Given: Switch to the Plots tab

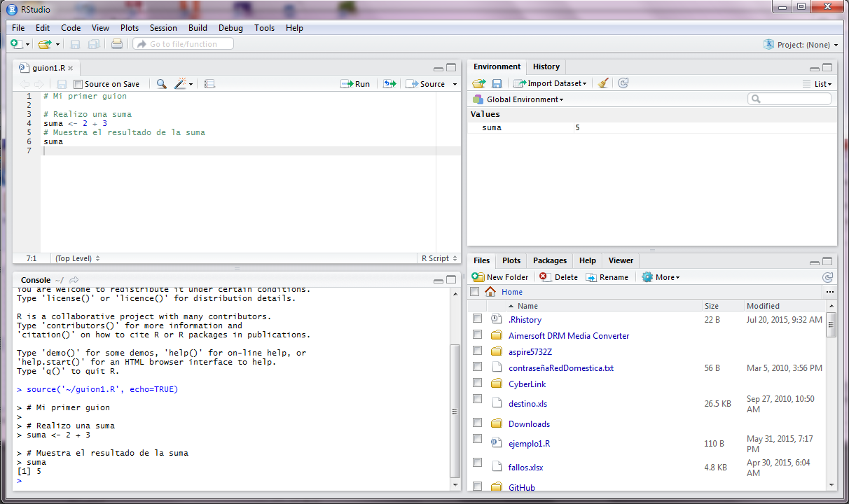Looking at the screenshot, I should pyautogui.click(x=511, y=260).
